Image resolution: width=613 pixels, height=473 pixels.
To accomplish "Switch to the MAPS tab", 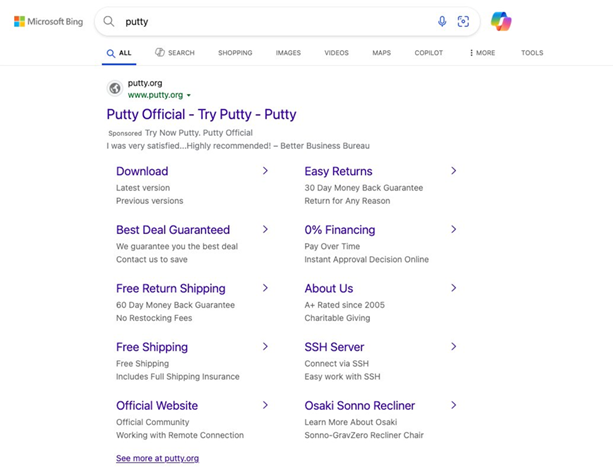I will [382, 53].
